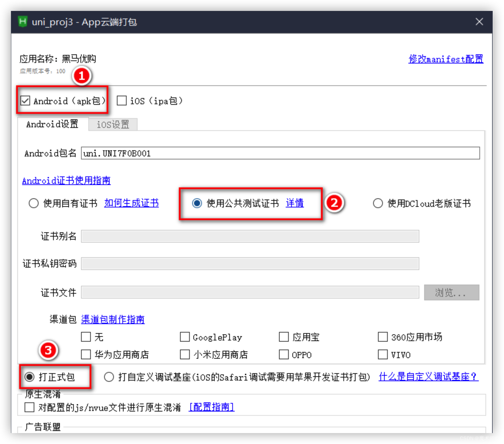Viewport: 504px width, 444px height.
Task: Check the 360应用市场 channel checkbox
Action: tap(383, 337)
